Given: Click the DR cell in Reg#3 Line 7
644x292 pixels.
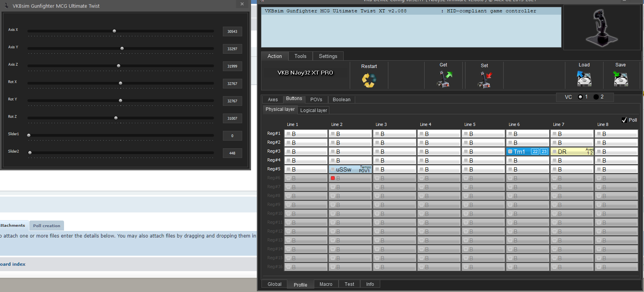Looking at the screenshot, I should 572,151.
